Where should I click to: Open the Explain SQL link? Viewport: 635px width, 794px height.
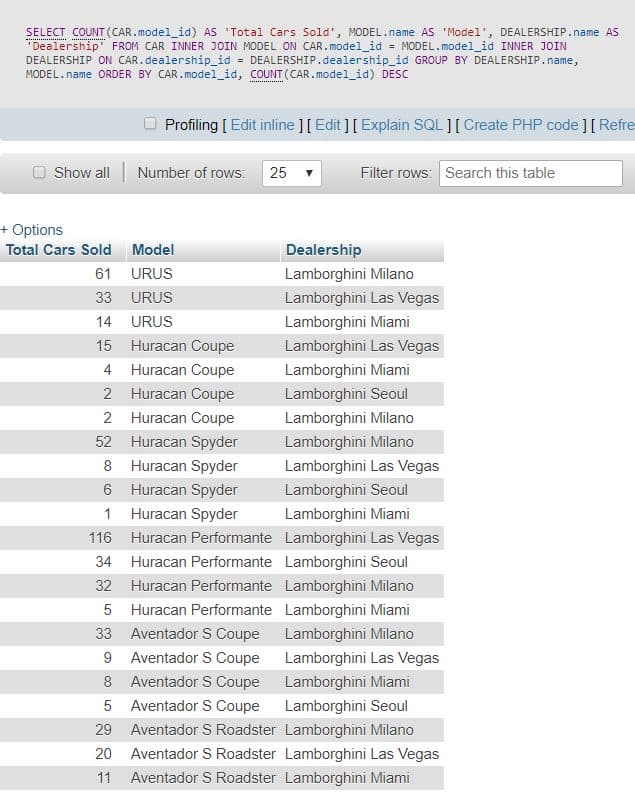point(402,125)
